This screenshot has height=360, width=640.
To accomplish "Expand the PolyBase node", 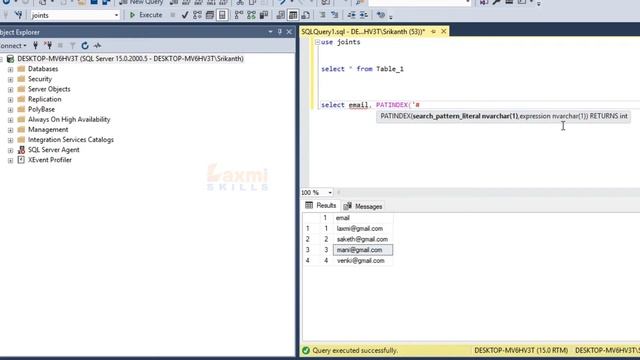I will coord(11,109).
